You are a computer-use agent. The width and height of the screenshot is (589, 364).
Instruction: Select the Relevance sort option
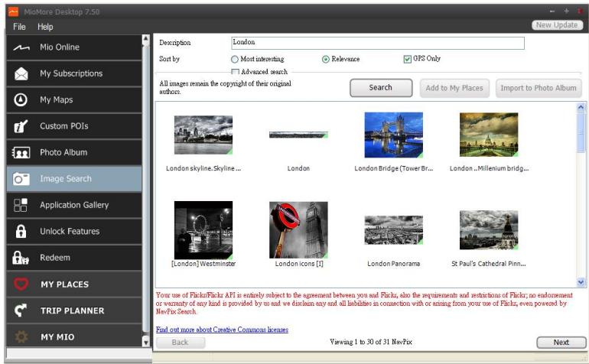click(326, 60)
